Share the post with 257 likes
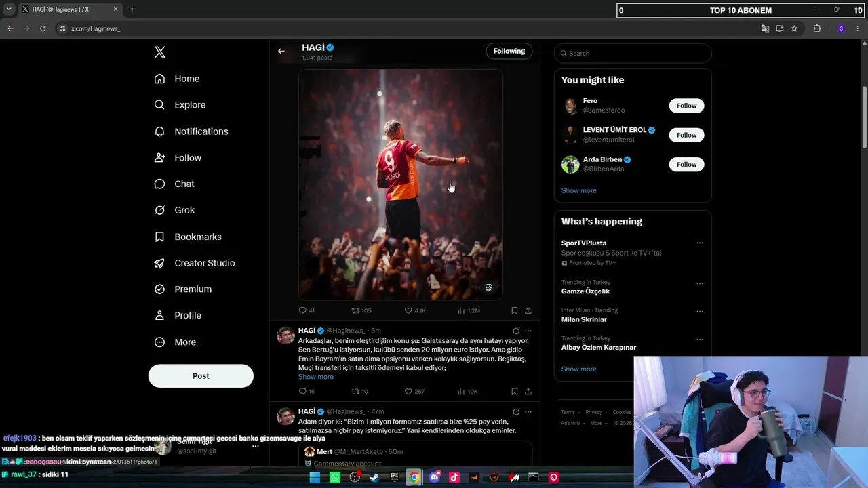The width and height of the screenshot is (868, 488). tap(528, 391)
